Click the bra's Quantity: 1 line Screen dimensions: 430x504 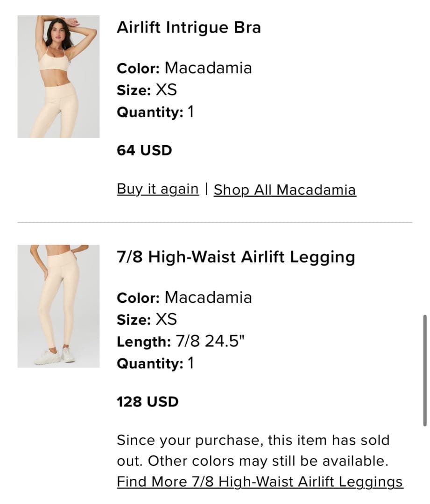[x=155, y=112]
